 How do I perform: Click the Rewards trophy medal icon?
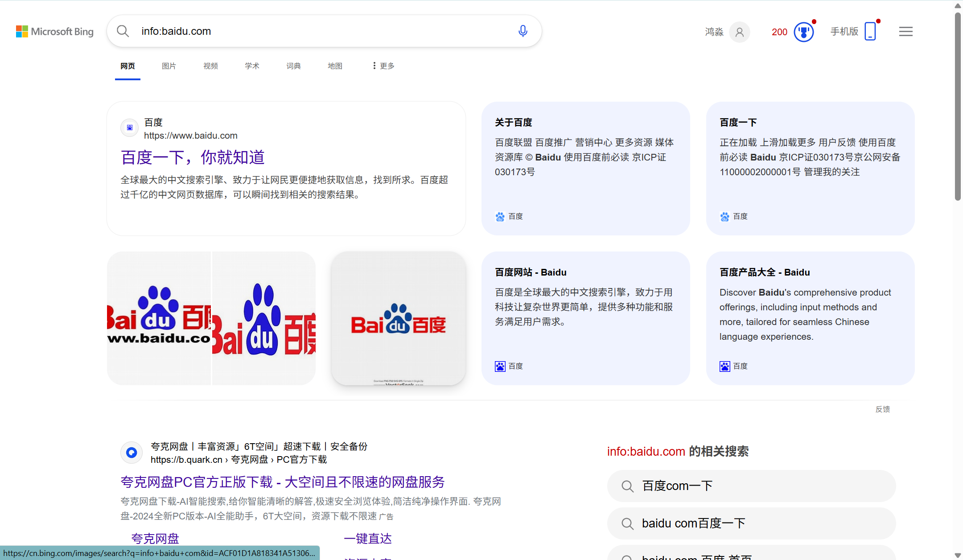[x=803, y=32]
